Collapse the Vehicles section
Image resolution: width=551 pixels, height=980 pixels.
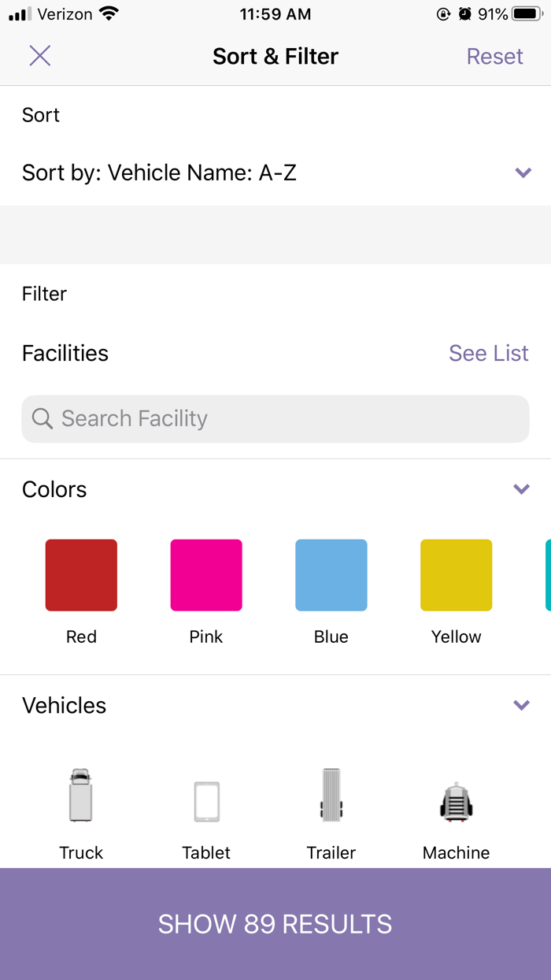[521, 704]
